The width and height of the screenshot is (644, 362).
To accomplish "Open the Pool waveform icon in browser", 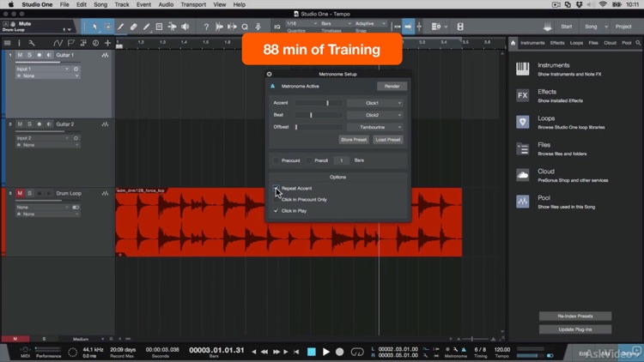I will click(x=522, y=202).
